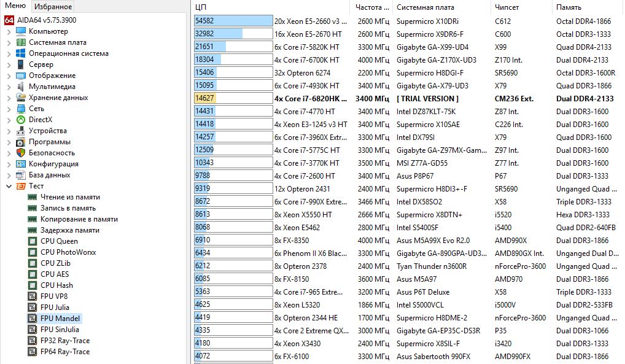The height and width of the screenshot is (364, 625).
Task: Select the 8x FX-8350 row
Action: pos(408,241)
